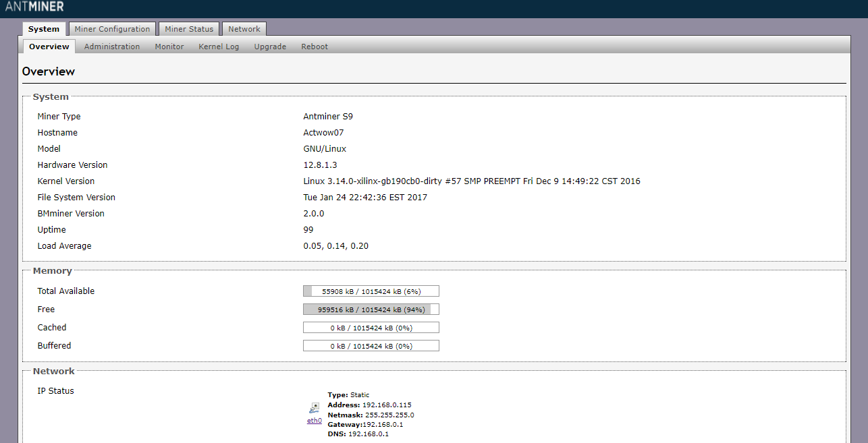Select hardware version '12.8.1.3'
The image size is (868, 443).
pos(320,165)
